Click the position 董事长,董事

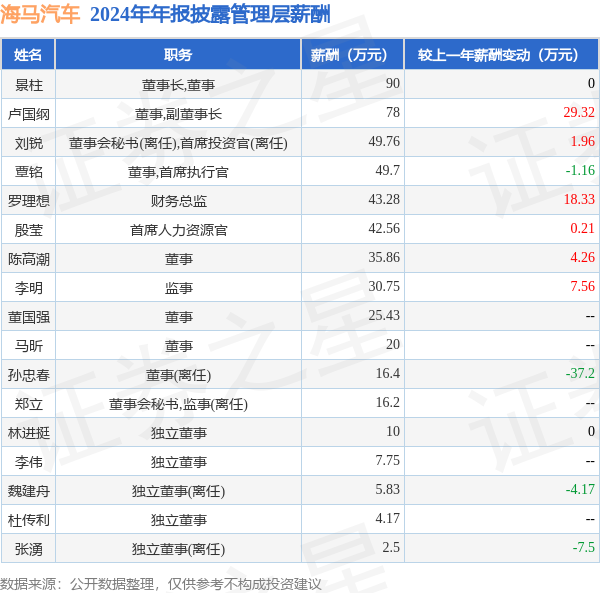(x=178, y=85)
